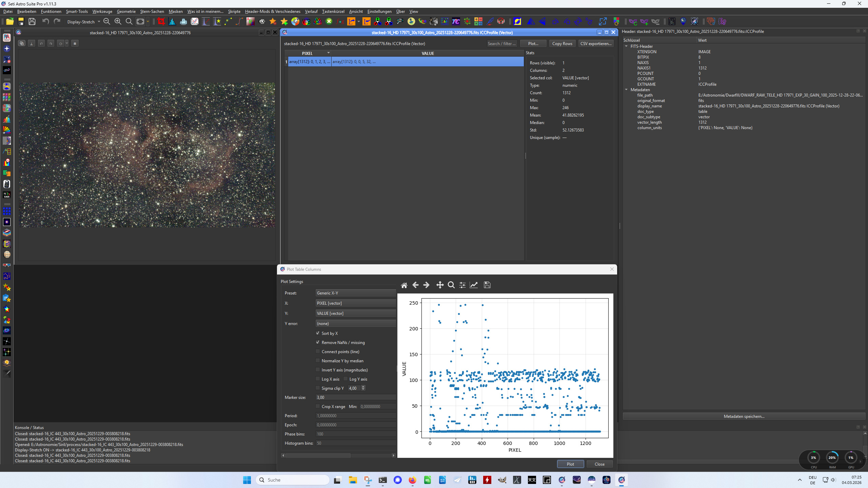Click the Search / filter input field
This screenshot has width=868, height=488.
(502, 44)
